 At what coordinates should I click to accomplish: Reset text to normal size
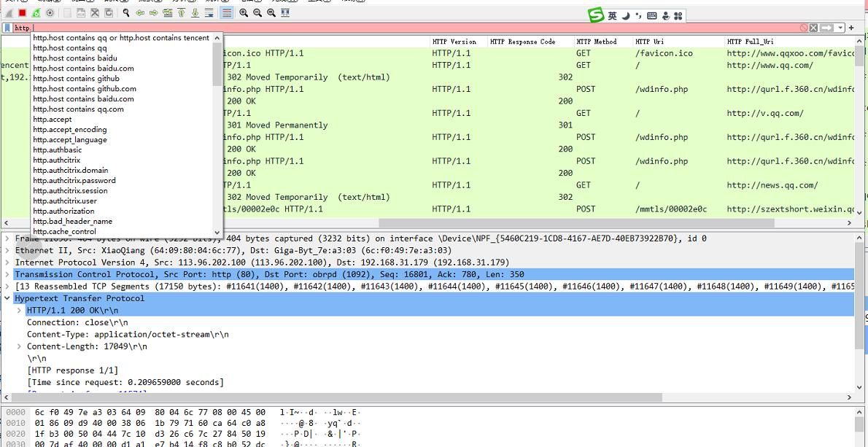tap(271, 12)
